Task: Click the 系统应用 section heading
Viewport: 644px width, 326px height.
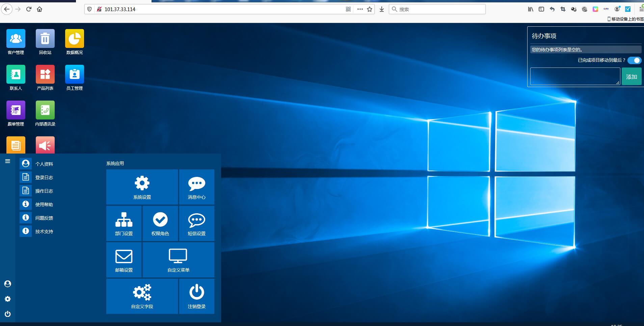Action: point(115,163)
